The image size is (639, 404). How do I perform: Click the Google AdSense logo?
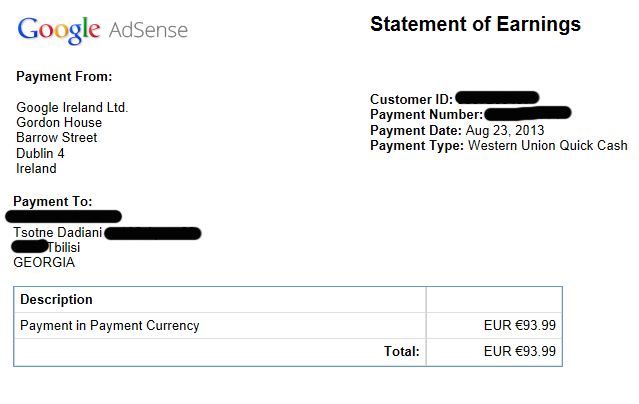pos(102,30)
